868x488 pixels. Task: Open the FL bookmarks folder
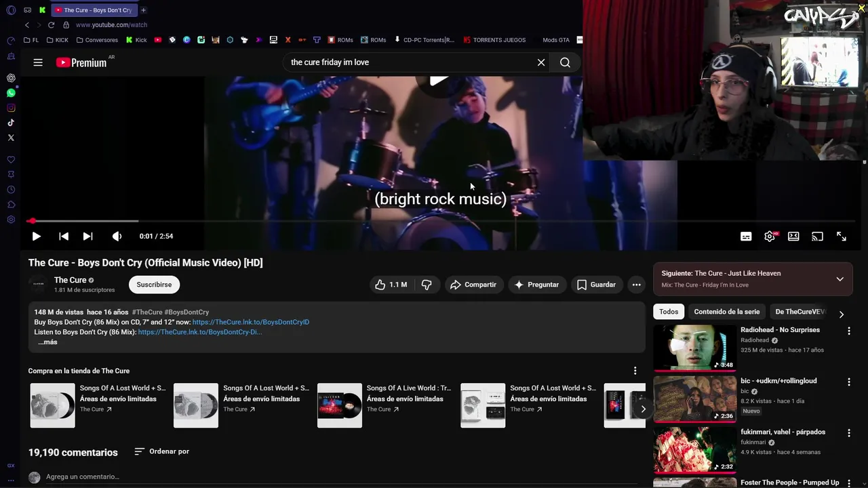31,40
